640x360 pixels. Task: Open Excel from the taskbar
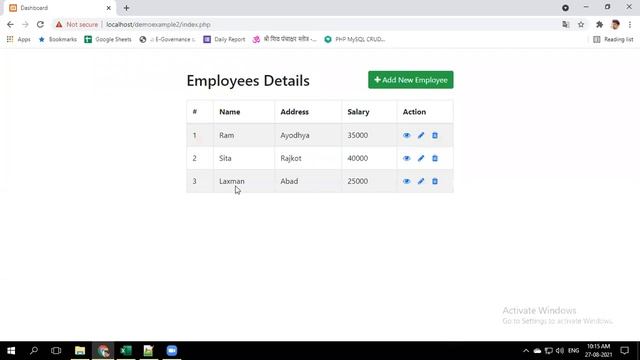pyautogui.click(x=126, y=351)
